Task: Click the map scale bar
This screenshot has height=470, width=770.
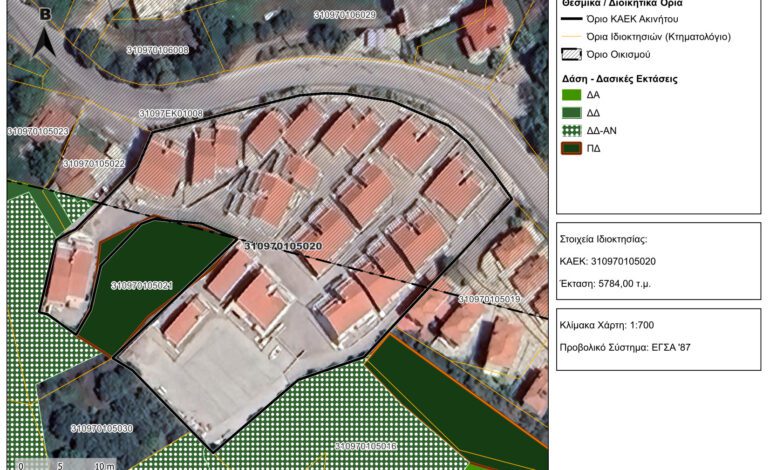Action: click(x=60, y=465)
